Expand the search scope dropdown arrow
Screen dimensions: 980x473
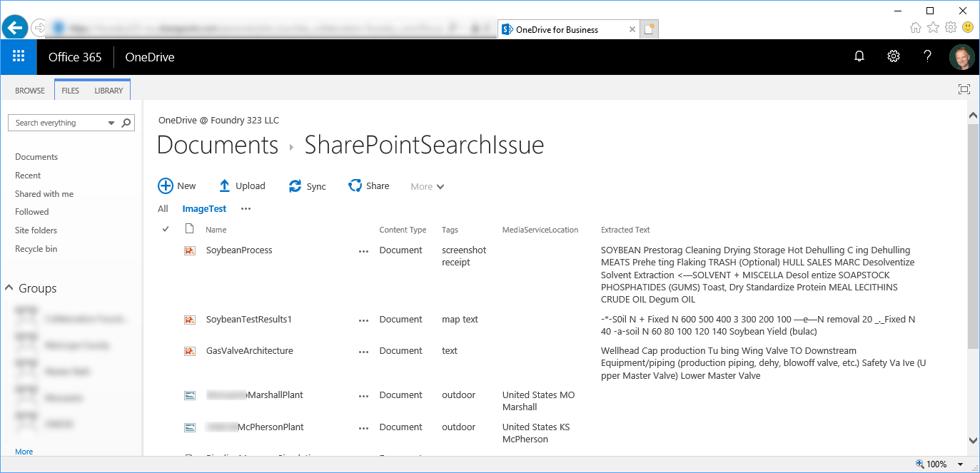pos(111,123)
